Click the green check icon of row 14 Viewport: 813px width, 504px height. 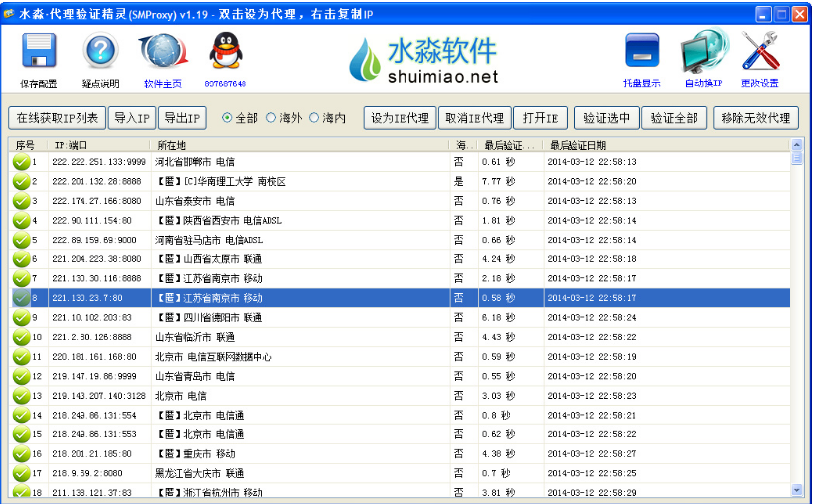coord(21,415)
